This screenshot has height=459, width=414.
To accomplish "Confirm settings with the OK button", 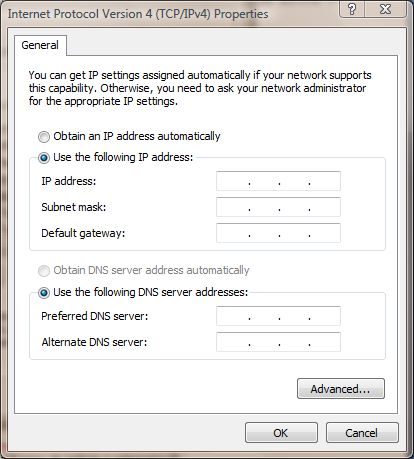I will [281, 433].
